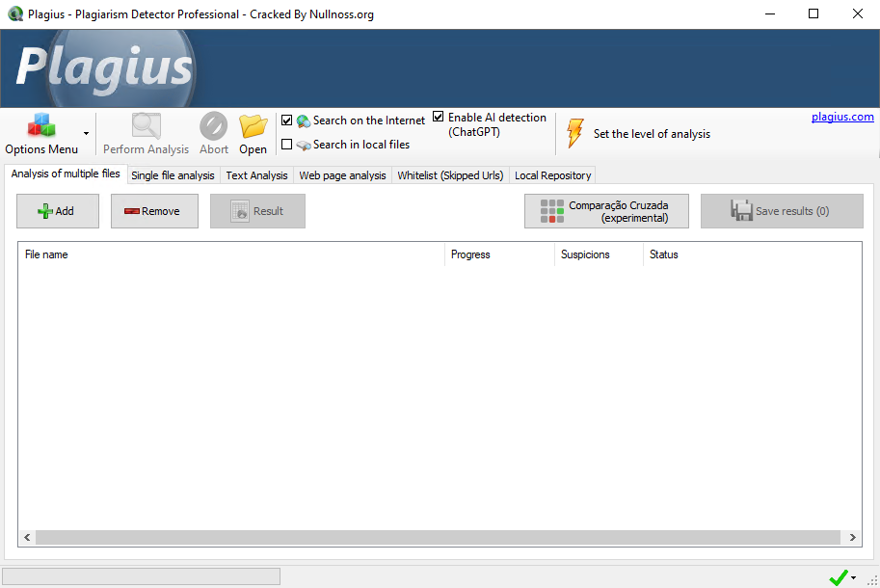Toggle Search on the Internet checkbox
Viewport: 880px width, 588px height.
pos(287,120)
